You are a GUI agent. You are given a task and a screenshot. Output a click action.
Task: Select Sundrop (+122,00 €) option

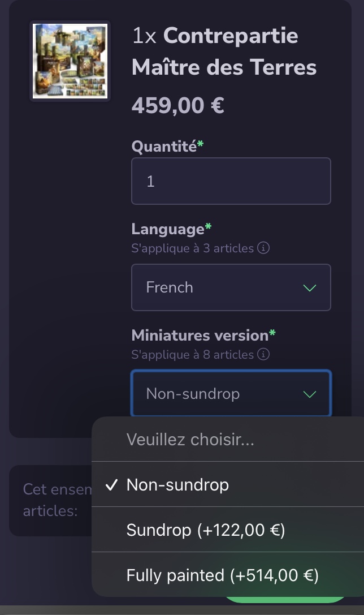206,530
